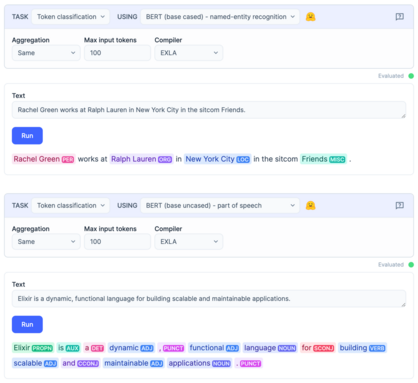Open Hugging Face icon in NER cell

point(310,17)
